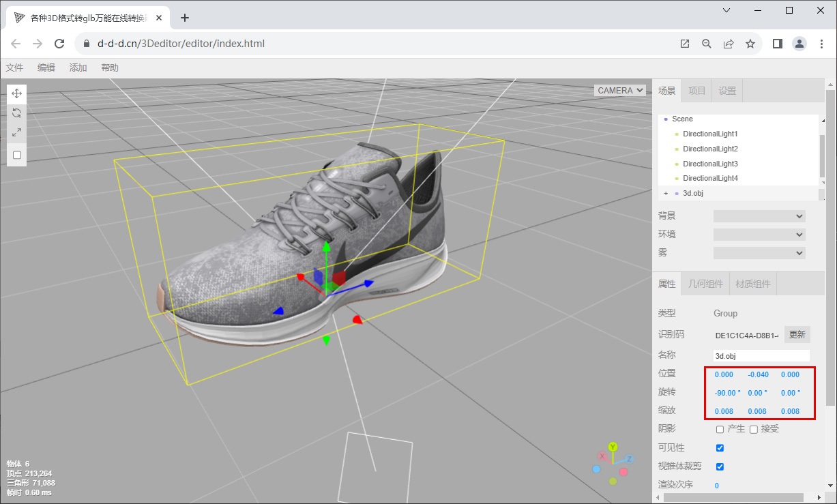
Task: Enable receive shadow (接受) checkbox
Action: pos(754,429)
